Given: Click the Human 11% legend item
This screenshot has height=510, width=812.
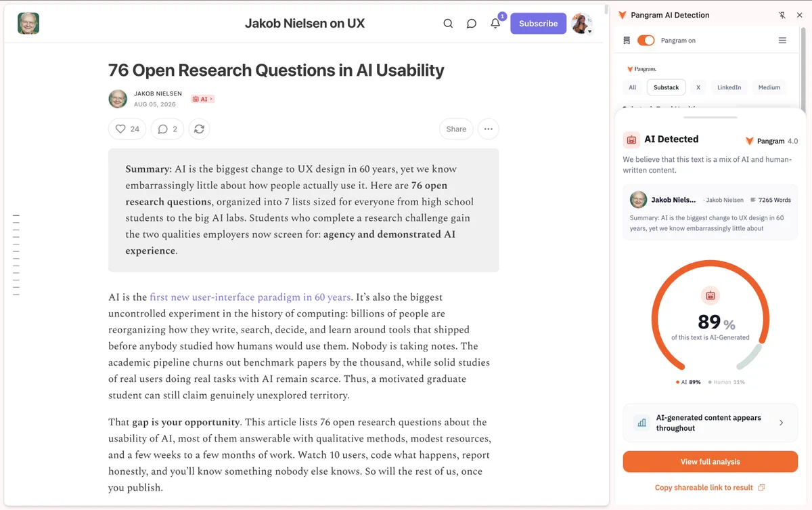Looking at the screenshot, I should pos(726,382).
